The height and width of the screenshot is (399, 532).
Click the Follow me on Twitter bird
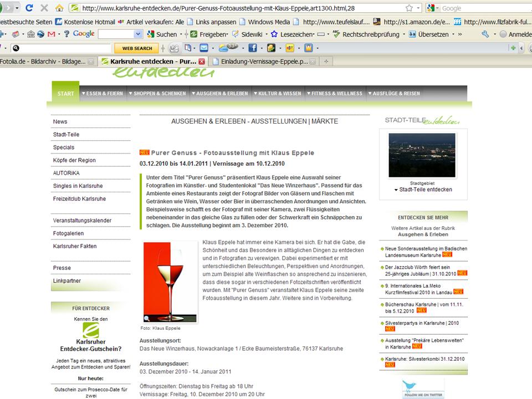point(416,388)
